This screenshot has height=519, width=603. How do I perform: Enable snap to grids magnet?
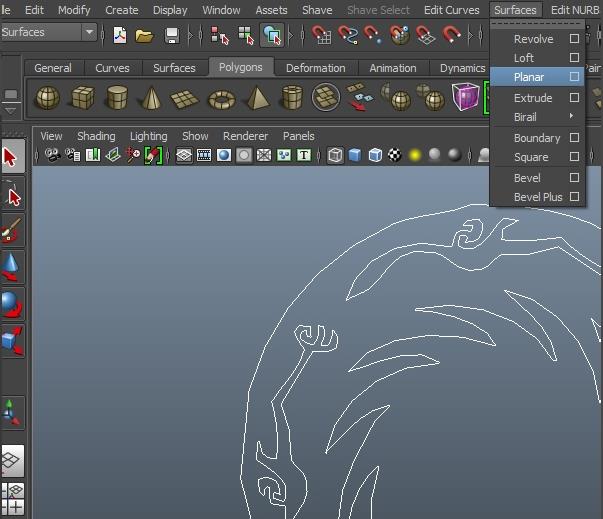(x=321, y=35)
